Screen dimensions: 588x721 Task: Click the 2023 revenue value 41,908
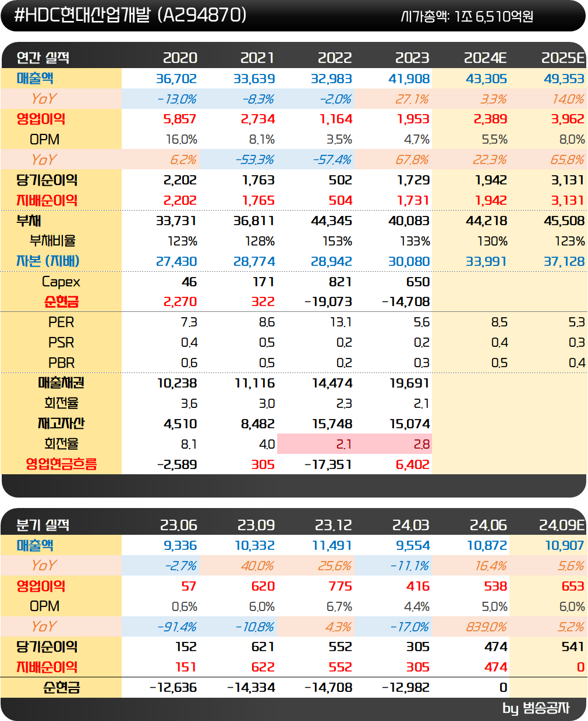(x=409, y=79)
